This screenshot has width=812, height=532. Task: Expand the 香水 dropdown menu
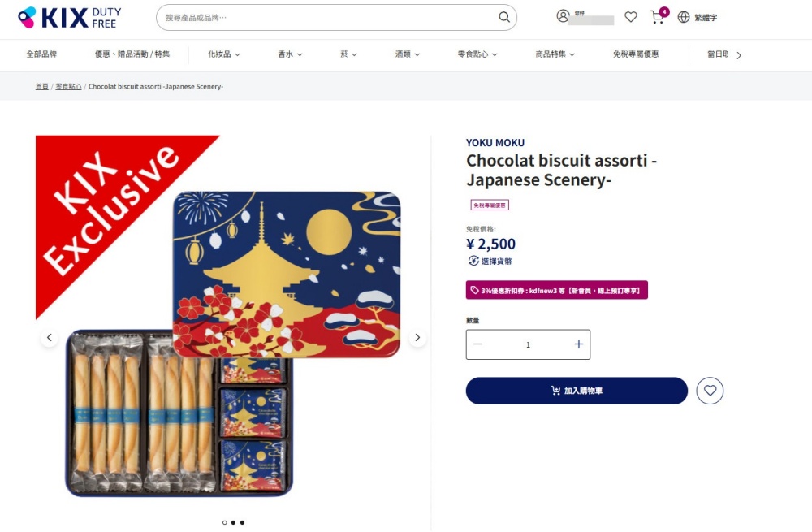coord(290,54)
